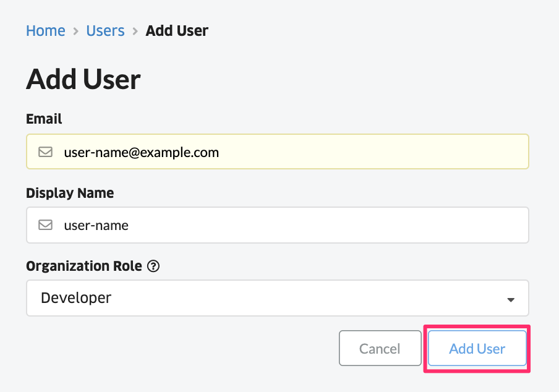Screen dimensions: 559x392
Task: Click the chevron separator after Users
Action: 135,32
